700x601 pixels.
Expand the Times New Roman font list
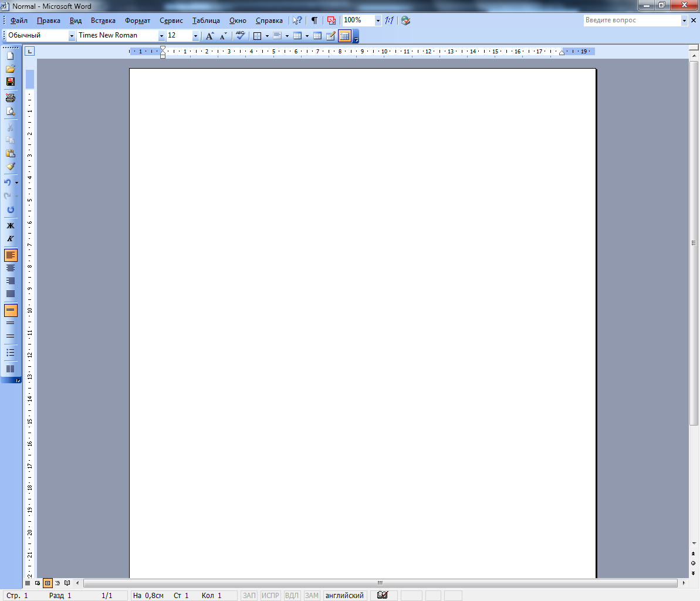(162, 36)
